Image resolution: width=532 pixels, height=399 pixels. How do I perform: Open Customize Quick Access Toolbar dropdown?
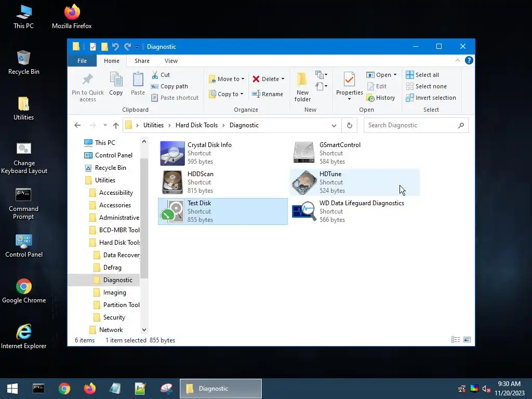click(x=137, y=47)
